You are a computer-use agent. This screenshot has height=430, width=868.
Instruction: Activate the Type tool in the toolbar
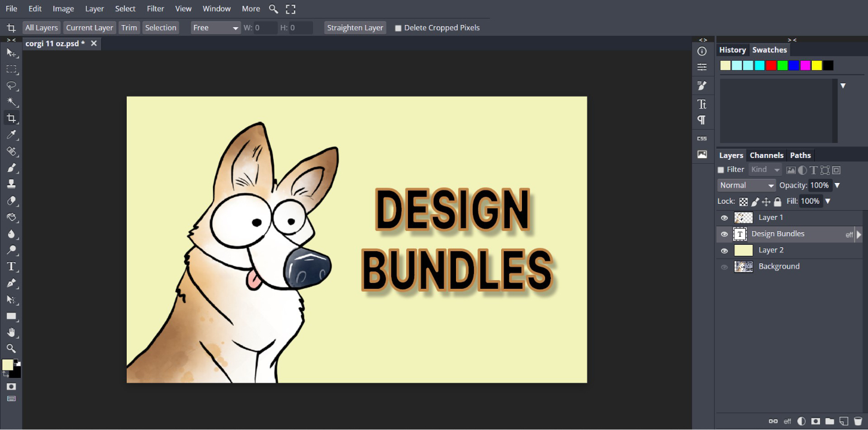pyautogui.click(x=11, y=267)
